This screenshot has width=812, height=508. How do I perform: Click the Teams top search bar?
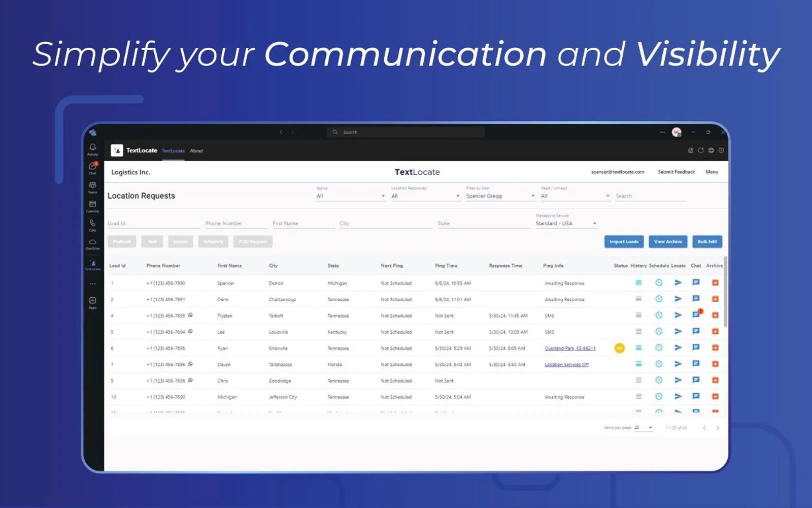[405, 132]
